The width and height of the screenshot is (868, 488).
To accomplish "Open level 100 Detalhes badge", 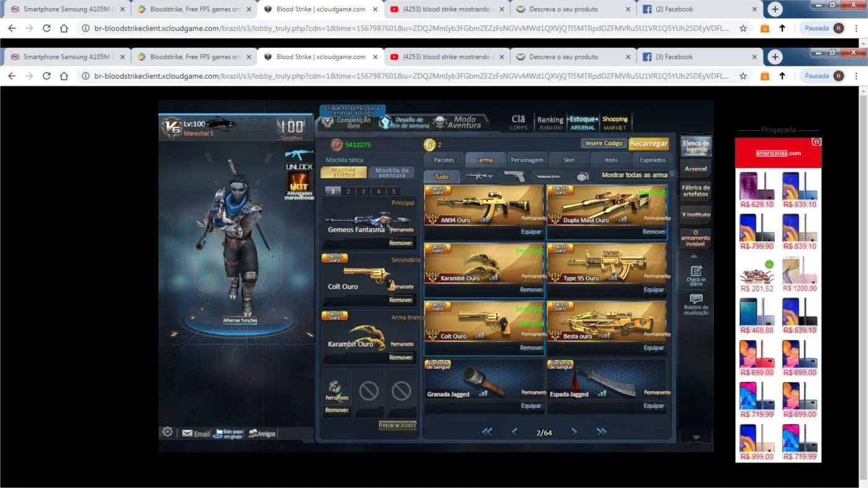I will tap(291, 129).
